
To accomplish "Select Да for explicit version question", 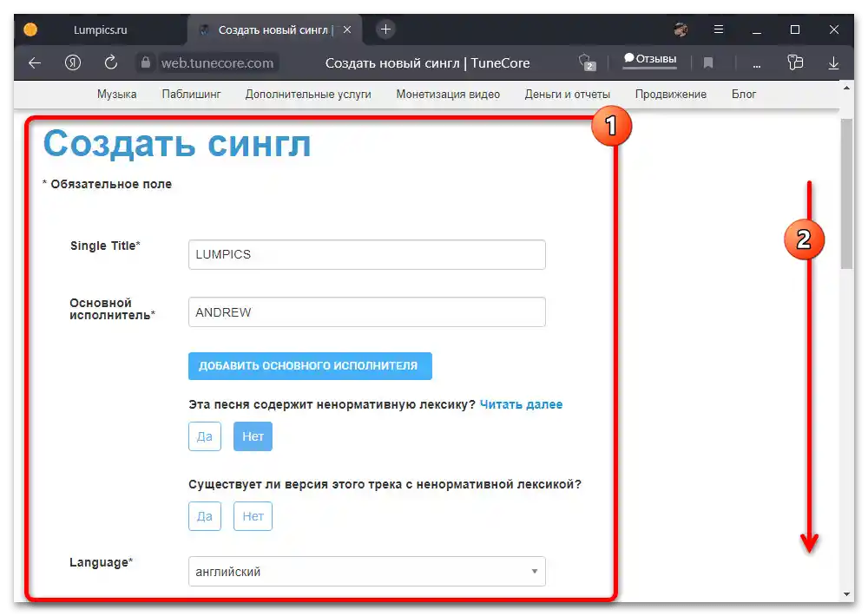I will click(x=204, y=516).
